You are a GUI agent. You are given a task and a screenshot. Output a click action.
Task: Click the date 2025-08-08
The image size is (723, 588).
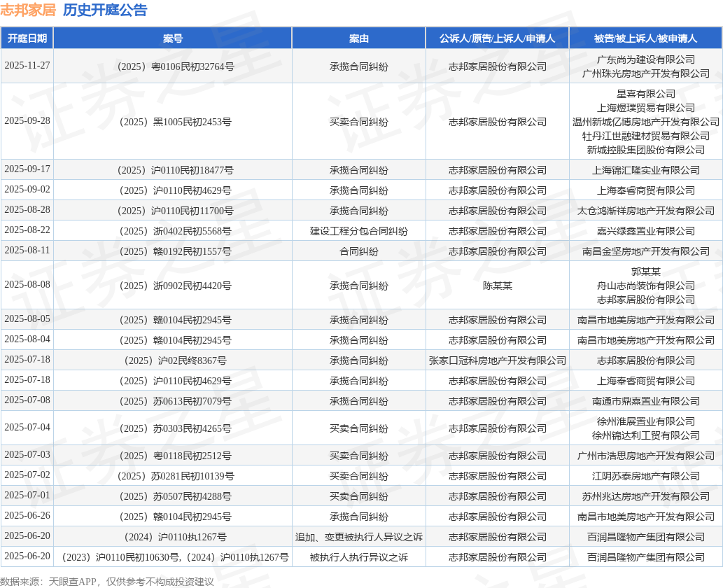coord(27,284)
